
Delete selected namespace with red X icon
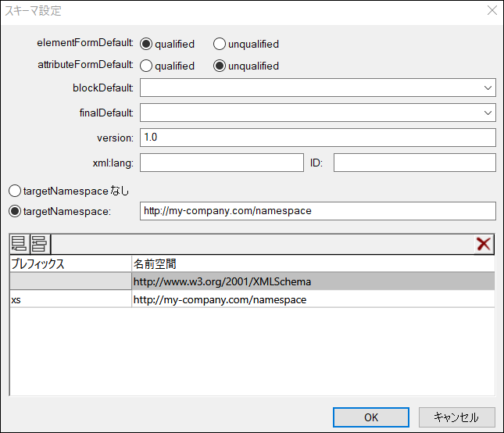click(x=484, y=244)
